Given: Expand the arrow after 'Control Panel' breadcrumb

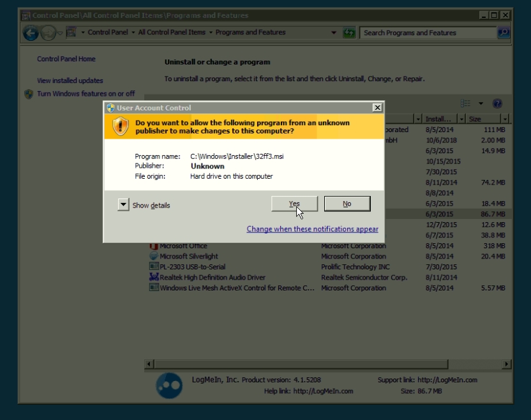Looking at the screenshot, I should tap(133, 33).
